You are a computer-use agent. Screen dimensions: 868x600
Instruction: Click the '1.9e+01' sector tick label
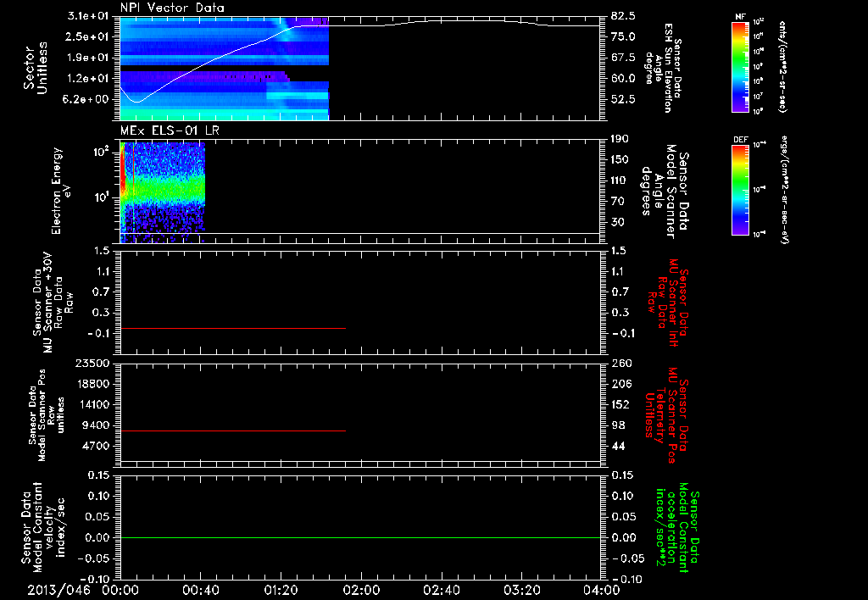tap(88, 58)
